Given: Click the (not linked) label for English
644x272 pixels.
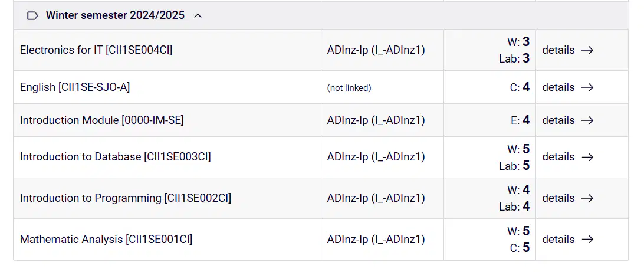Looking at the screenshot, I should 349,87.
